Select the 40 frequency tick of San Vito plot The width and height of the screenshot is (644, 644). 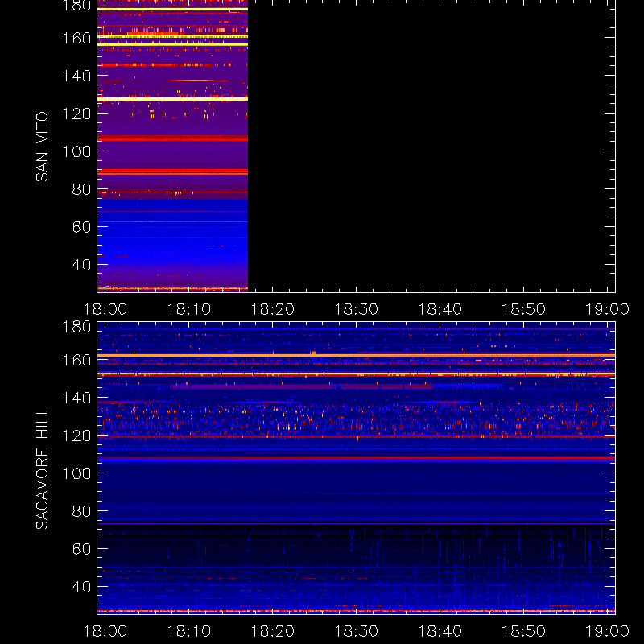pyautogui.click(x=81, y=265)
